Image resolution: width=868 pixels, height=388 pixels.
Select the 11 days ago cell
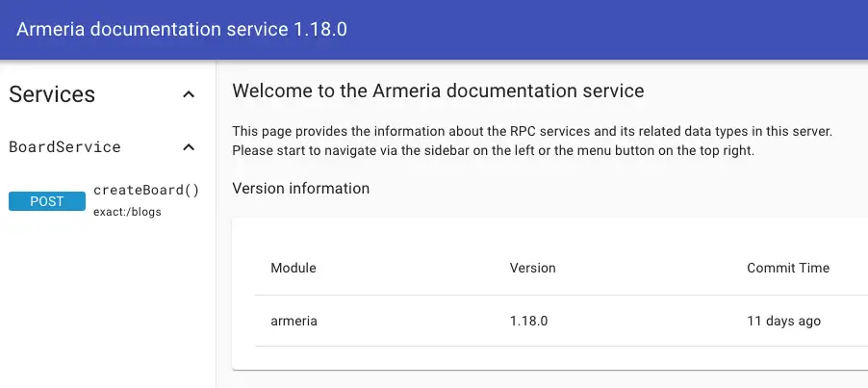784,321
